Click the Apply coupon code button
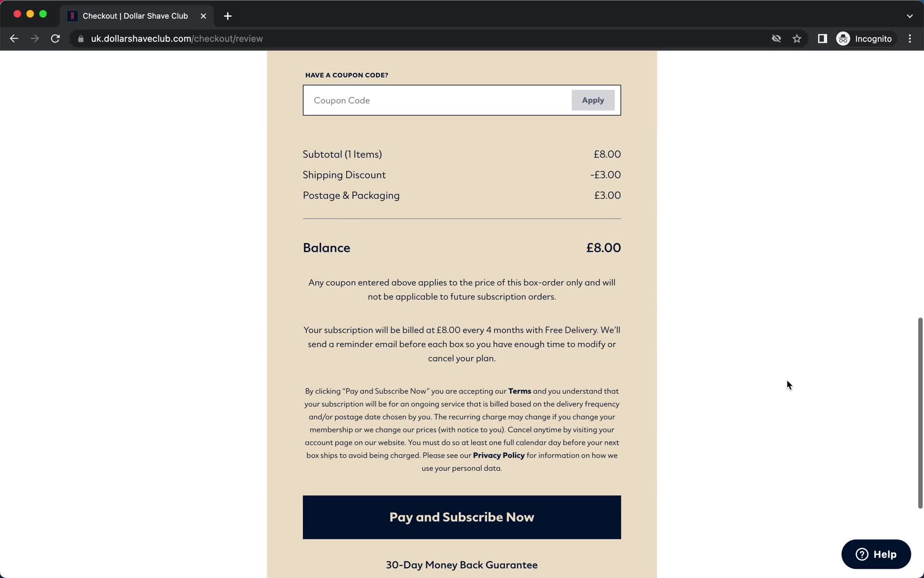 click(593, 100)
